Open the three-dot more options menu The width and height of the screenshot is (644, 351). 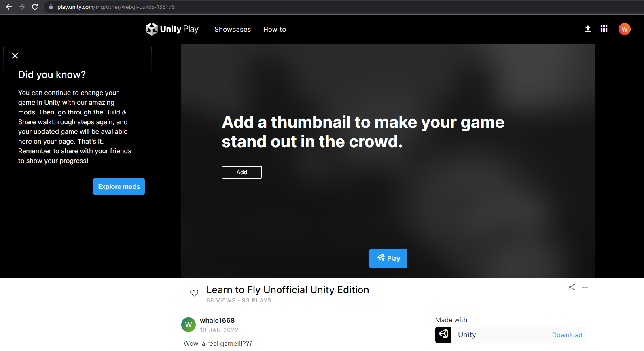coord(585,287)
